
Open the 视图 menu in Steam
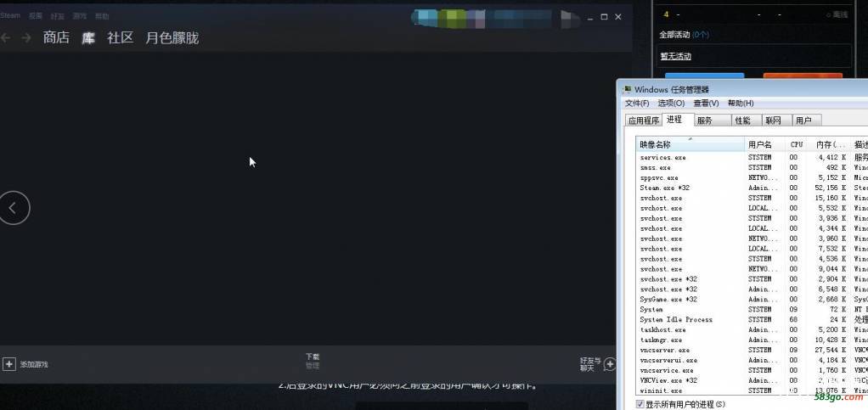(x=36, y=16)
